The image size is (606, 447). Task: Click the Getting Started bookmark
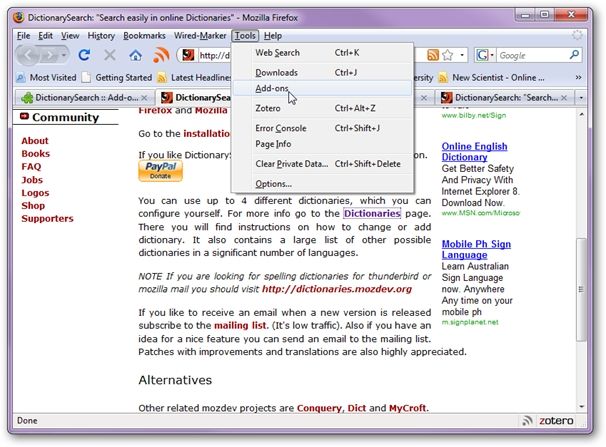click(x=117, y=78)
